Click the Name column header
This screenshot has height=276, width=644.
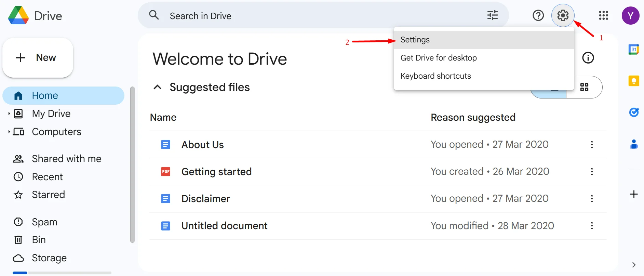pyautogui.click(x=163, y=117)
